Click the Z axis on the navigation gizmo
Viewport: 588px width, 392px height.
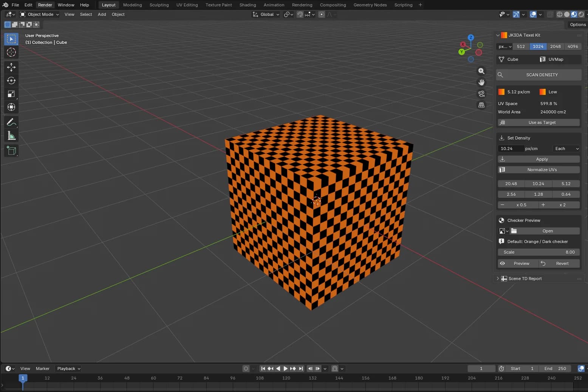click(x=471, y=37)
